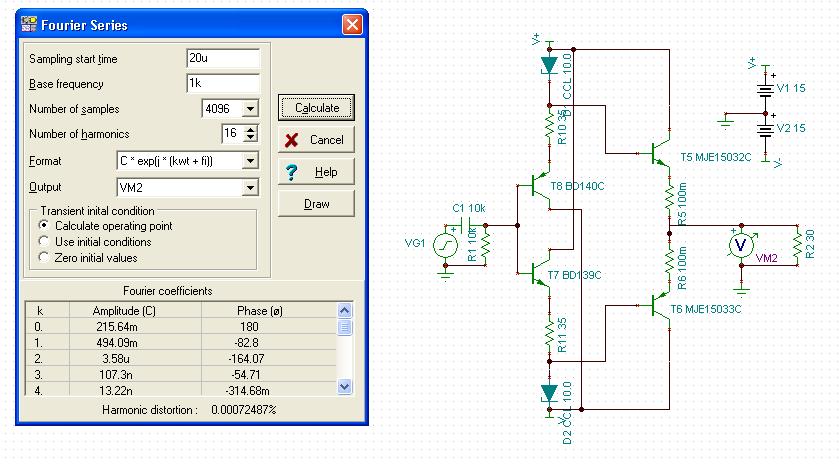Click the Base frequency input field
This screenshot has height=464, width=839.
[223, 83]
